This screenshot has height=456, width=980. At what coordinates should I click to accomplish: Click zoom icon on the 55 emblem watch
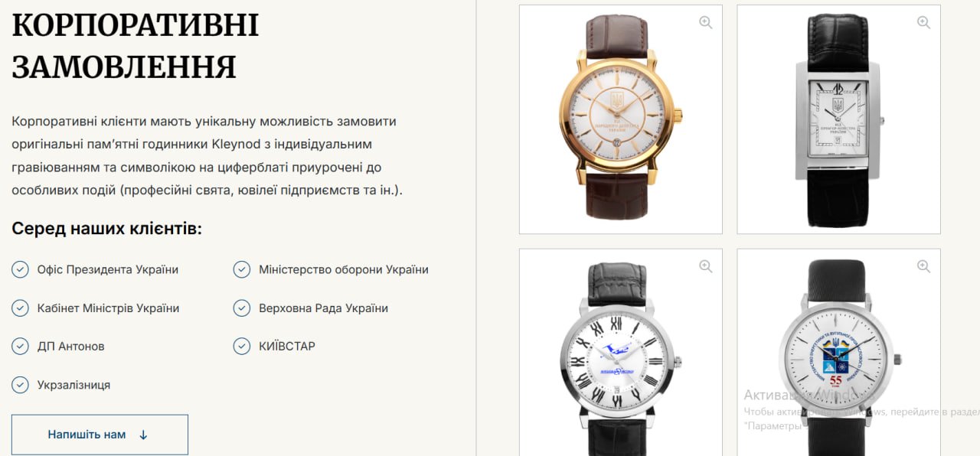pyautogui.click(x=924, y=266)
